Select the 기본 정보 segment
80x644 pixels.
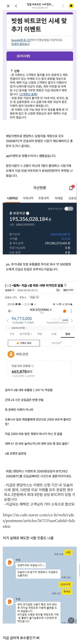pos(56,343)
